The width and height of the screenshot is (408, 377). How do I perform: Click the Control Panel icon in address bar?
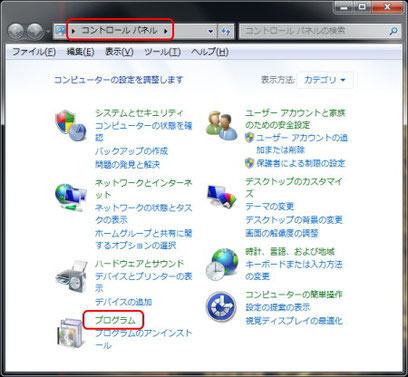[60, 31]
